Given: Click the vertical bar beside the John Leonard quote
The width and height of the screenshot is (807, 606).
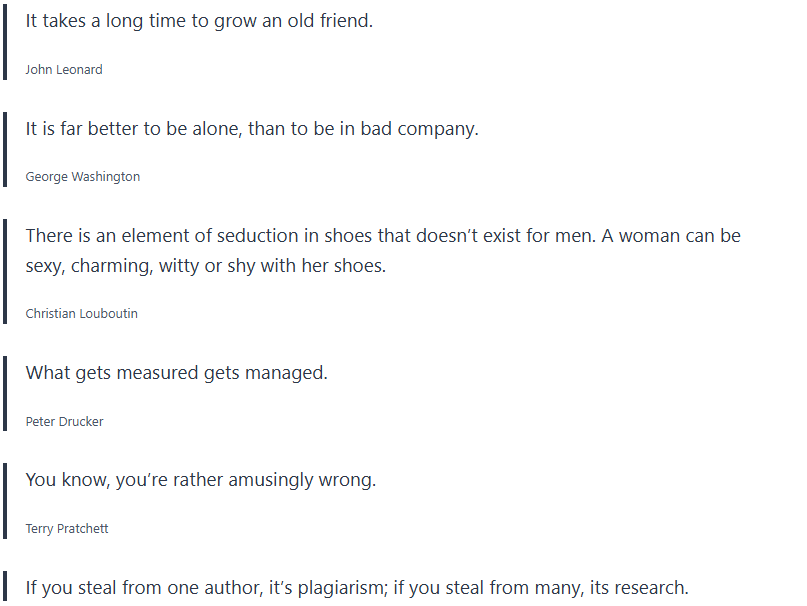Looking at the screenshot, I should [x=5, y=42].
